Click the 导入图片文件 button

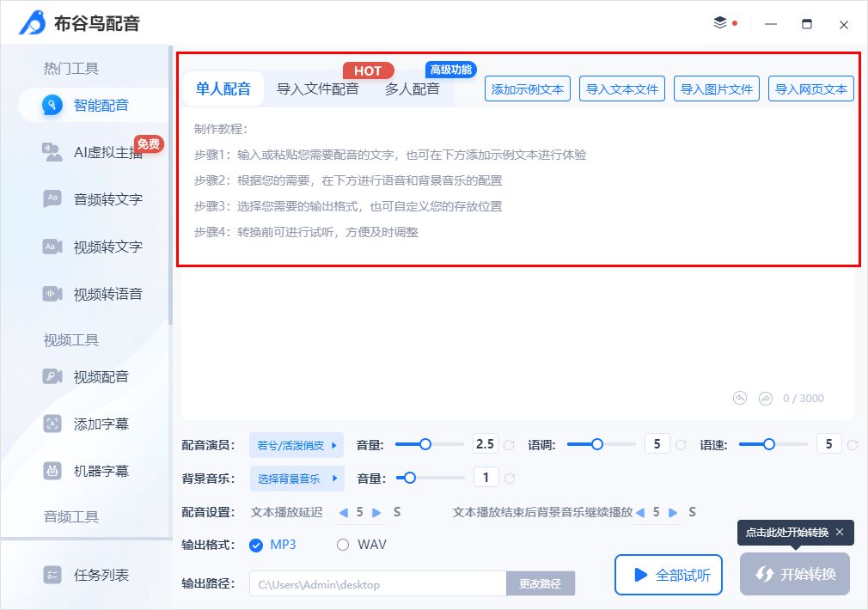tap(717, 89)
